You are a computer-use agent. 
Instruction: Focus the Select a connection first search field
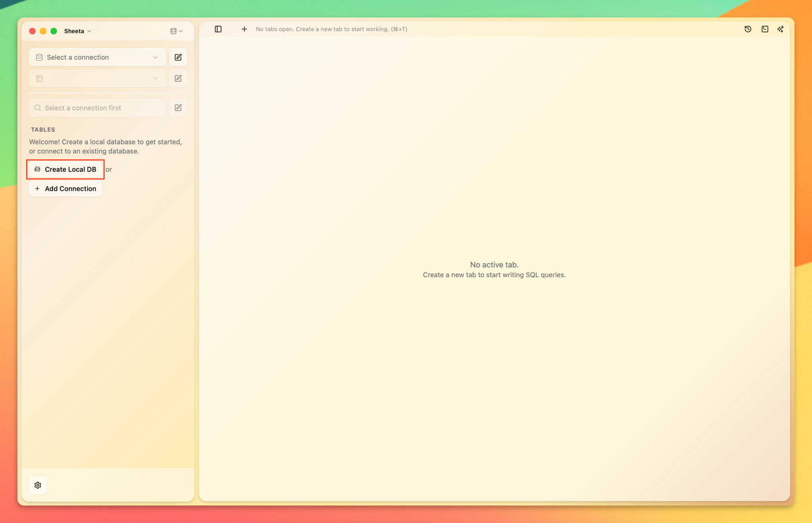(97, 108)
